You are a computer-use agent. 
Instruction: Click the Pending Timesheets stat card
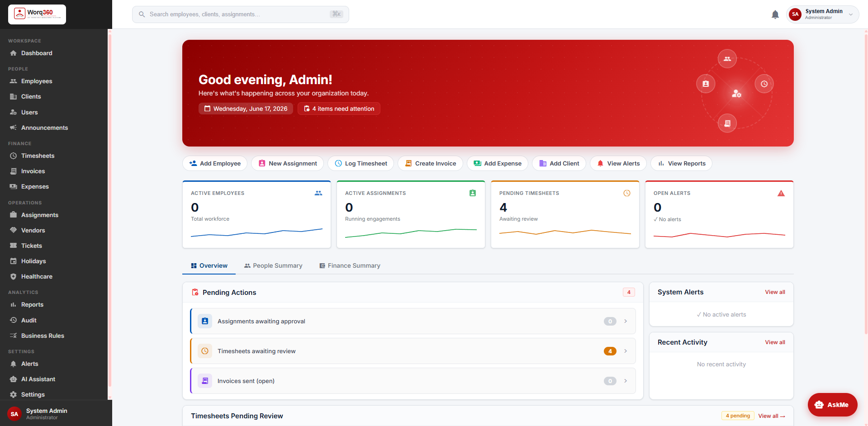[565, 214]
